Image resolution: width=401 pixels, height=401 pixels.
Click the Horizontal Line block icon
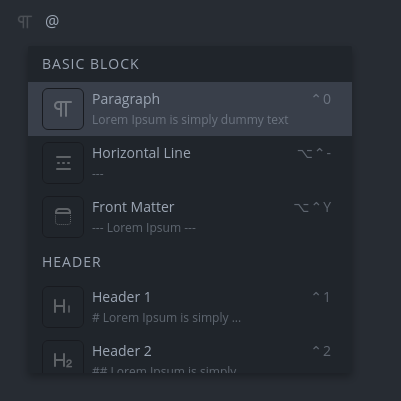[63, 163]
